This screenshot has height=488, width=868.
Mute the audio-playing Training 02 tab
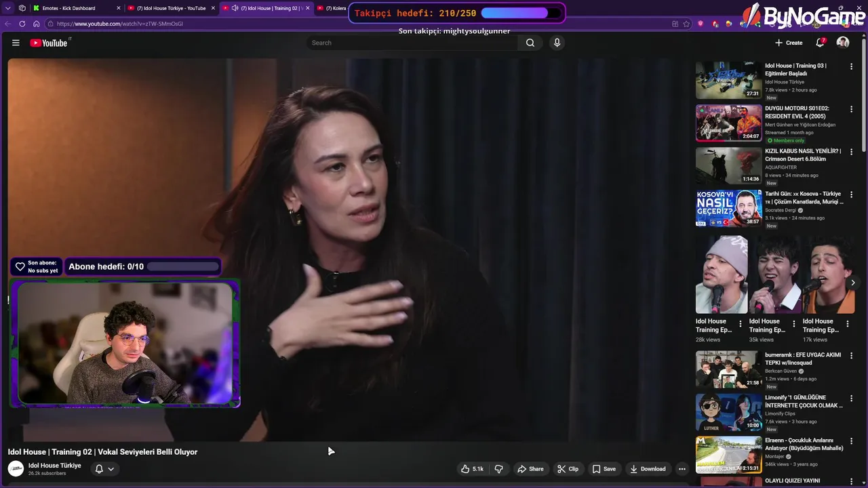[x=235, y=8]
